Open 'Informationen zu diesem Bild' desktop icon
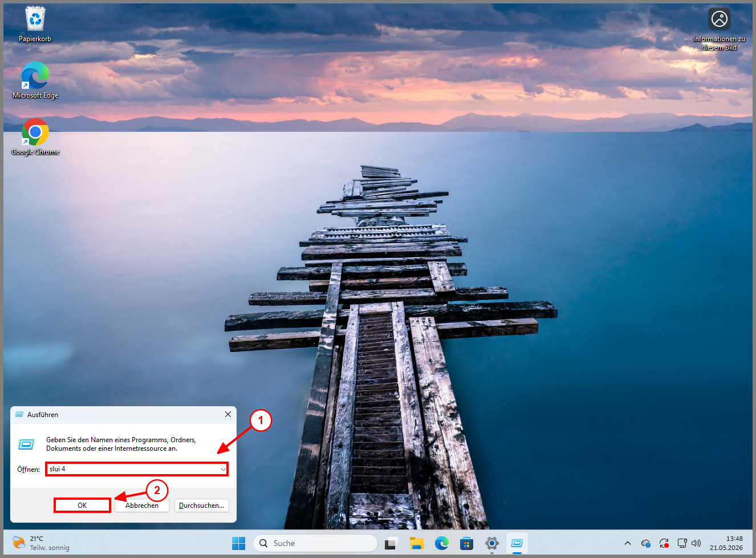 coord(719,29)
